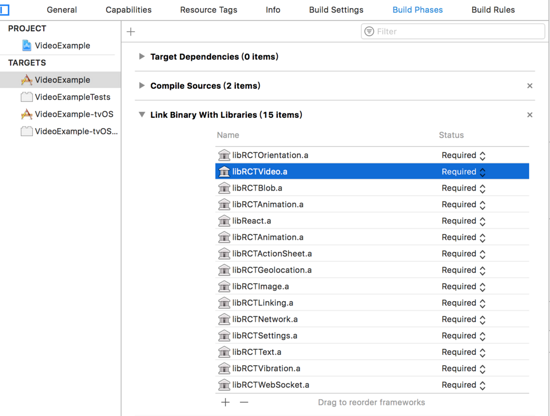Remove selected library with minus button
550x416 pixels.
point(244,402)
